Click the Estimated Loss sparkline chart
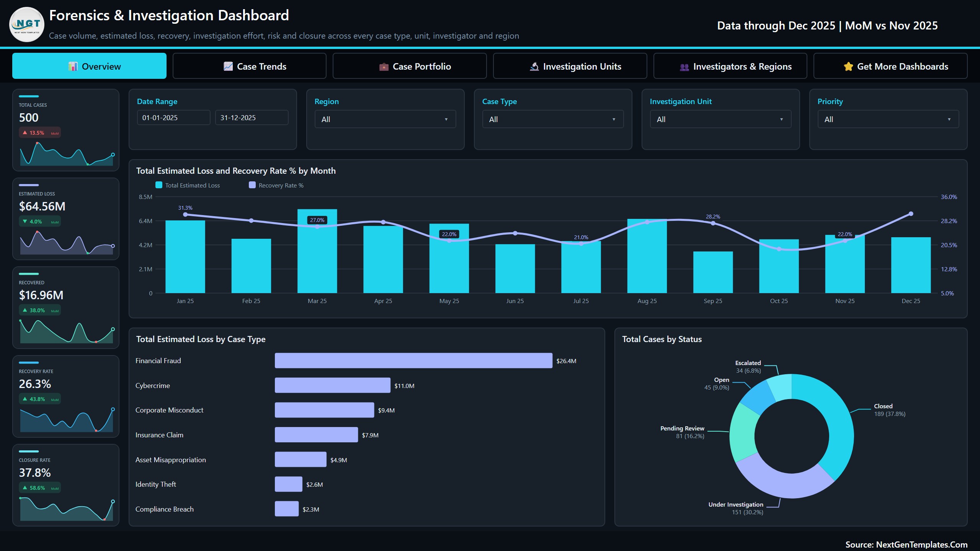 point(67,243)
